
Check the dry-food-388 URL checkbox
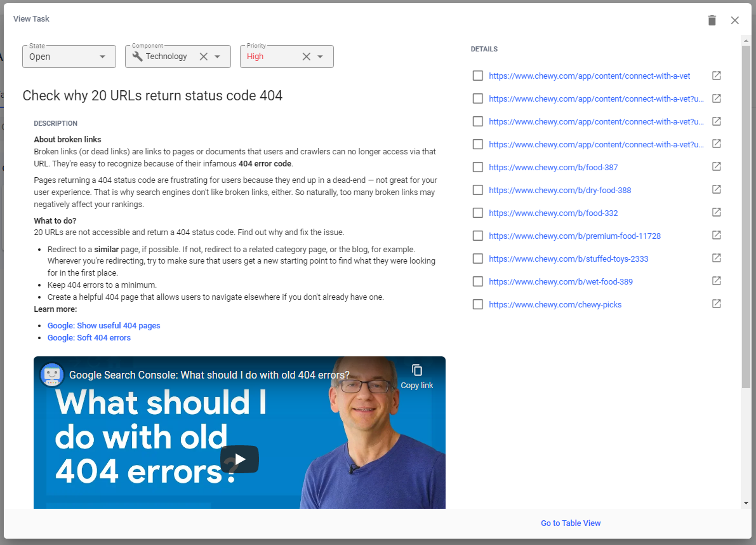(478, 190)
